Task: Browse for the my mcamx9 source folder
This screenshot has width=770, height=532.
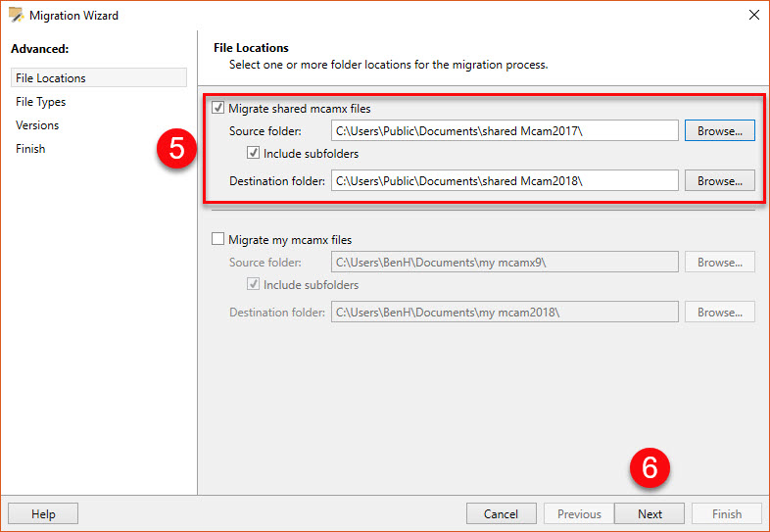Action: (720, 262)
